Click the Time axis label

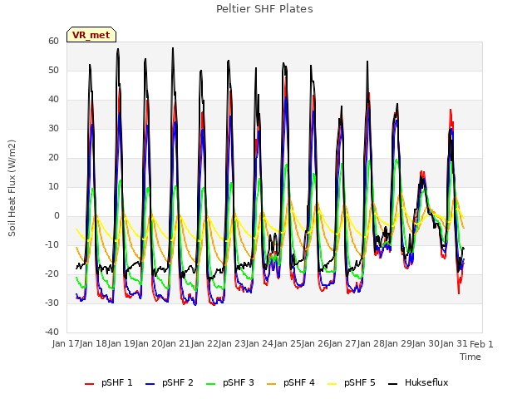pos(470,357)
